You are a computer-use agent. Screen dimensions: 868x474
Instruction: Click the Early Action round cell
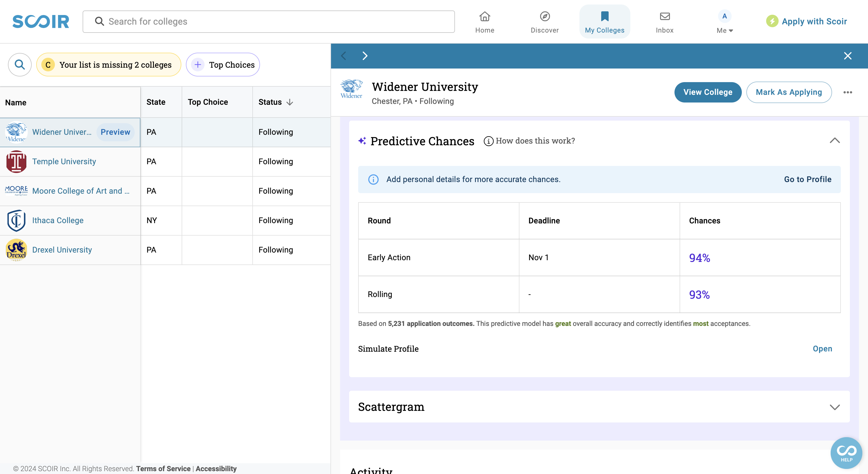pyautogui.click(x=438, y=258)
